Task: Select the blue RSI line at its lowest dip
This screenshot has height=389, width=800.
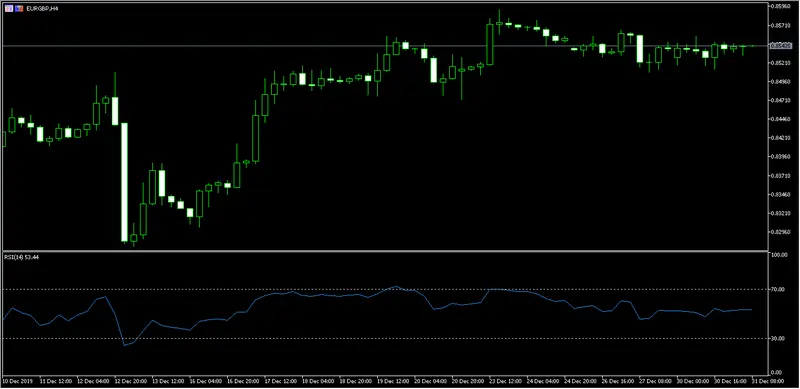Action: (124, 345)
